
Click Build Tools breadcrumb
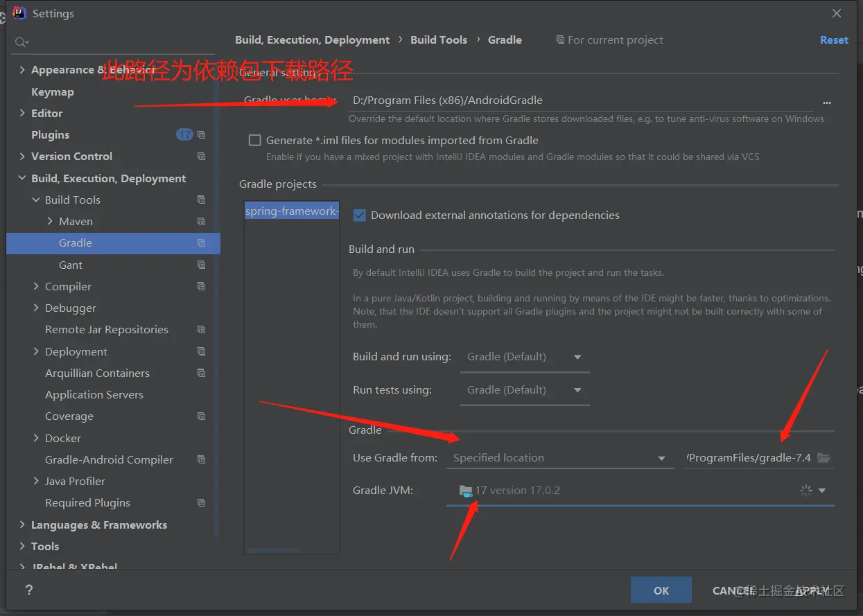(439, 40)
